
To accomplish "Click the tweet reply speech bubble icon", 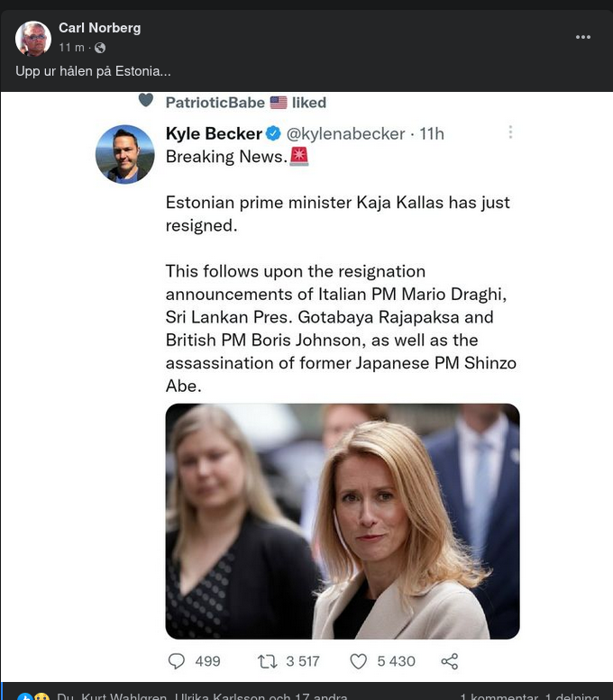I will (x=177, y=661).
